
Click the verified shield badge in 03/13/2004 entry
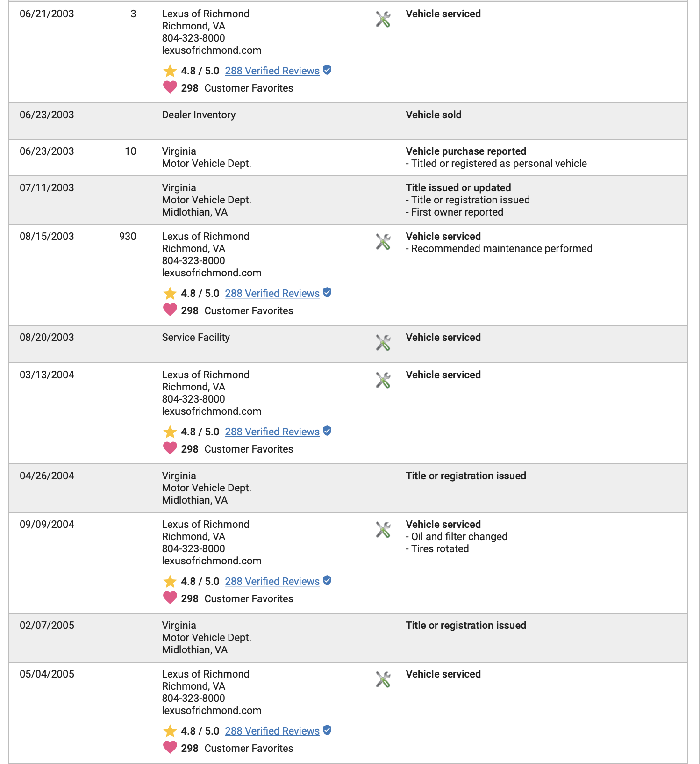(x=327, y=431)
